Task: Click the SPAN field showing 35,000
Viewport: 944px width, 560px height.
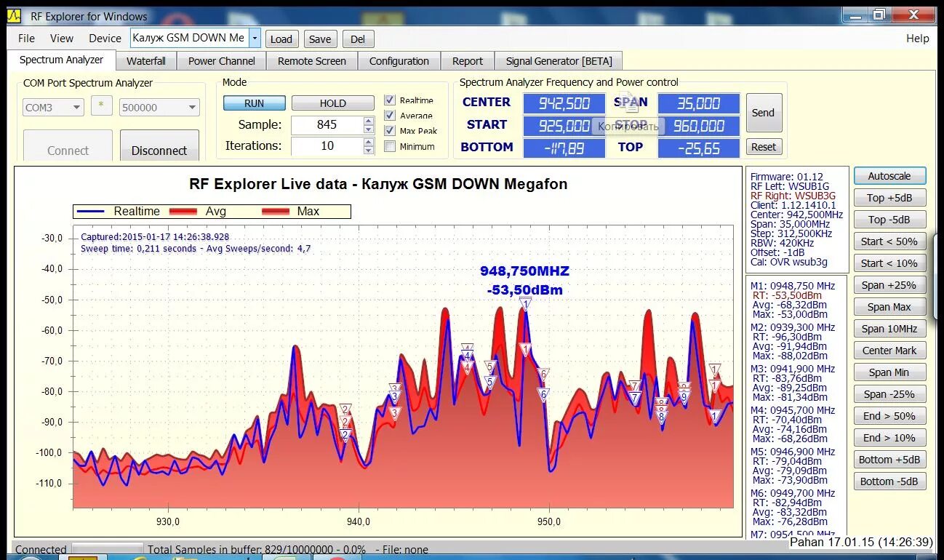Action: click(699, 103)
